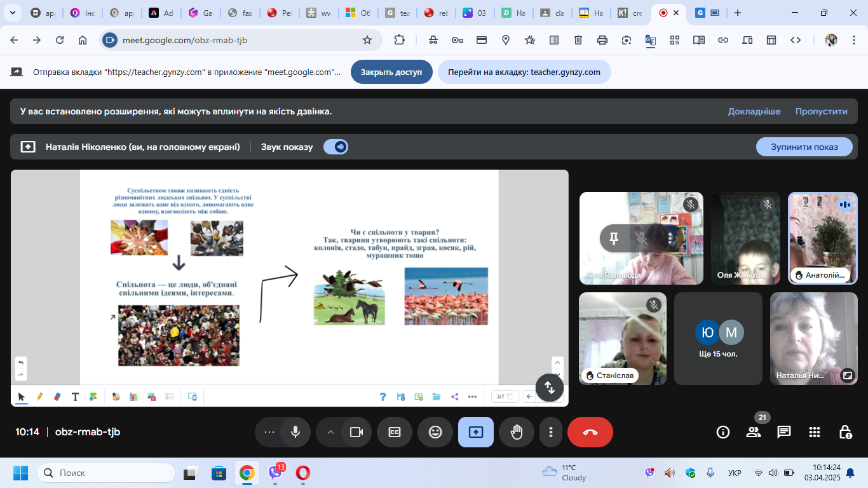Switch to the Ad browser tab
Image resolution: width=868 pixels, height=488 pixels.
[x=161, y=13]
